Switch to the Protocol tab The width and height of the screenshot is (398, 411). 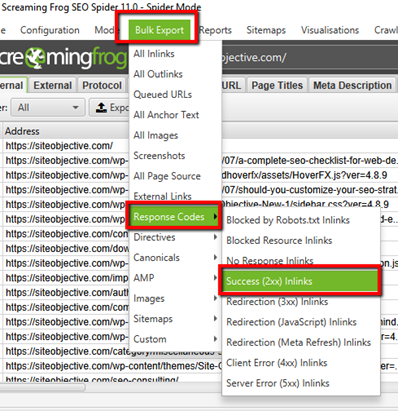[x=102, y=85]
